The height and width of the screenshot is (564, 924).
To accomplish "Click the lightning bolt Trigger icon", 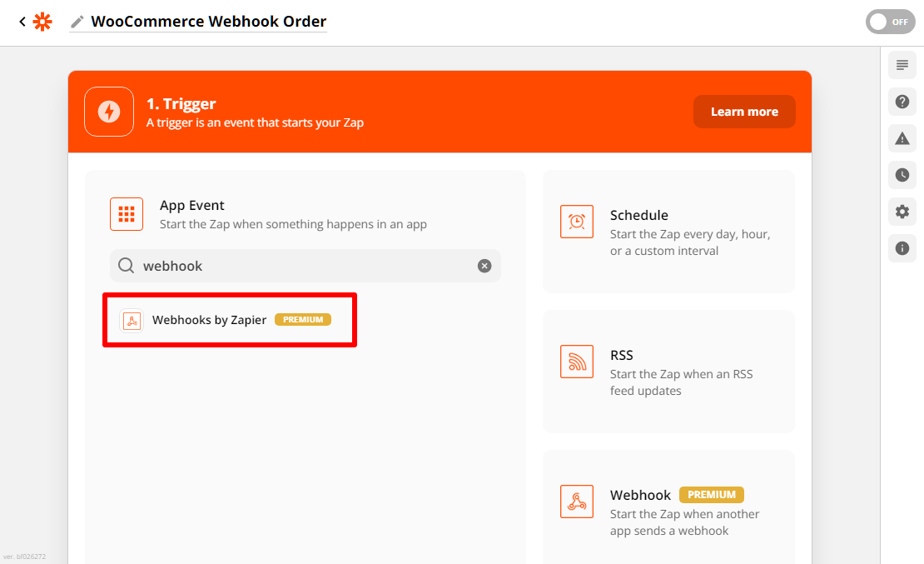I will pyautogui.click(x=109, y=112).
